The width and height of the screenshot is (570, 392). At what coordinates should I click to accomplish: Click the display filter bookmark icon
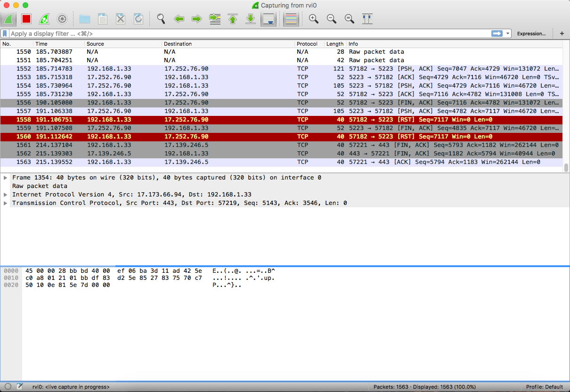pyautogui.click(x=5, y=33)
